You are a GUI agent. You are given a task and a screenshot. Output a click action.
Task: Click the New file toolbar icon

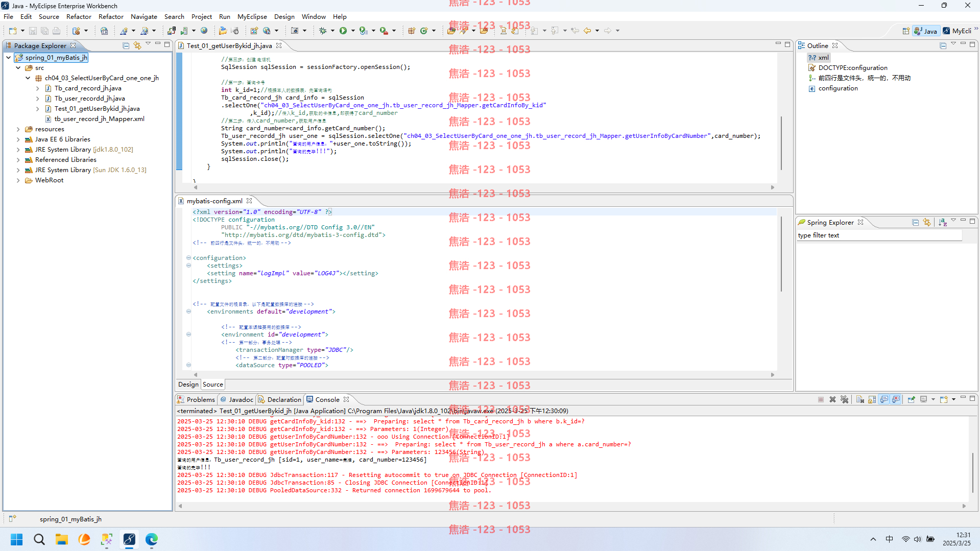click(13, 31)
